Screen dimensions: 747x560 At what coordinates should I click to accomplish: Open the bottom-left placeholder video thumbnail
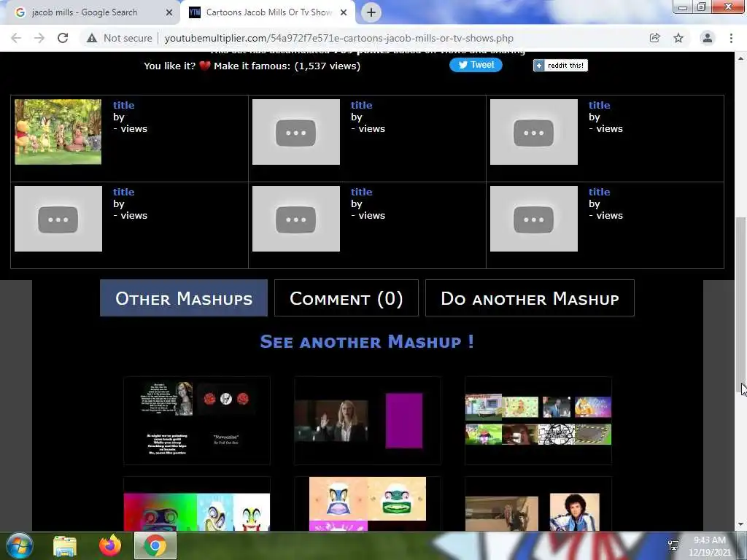click(x=58, y=219)
